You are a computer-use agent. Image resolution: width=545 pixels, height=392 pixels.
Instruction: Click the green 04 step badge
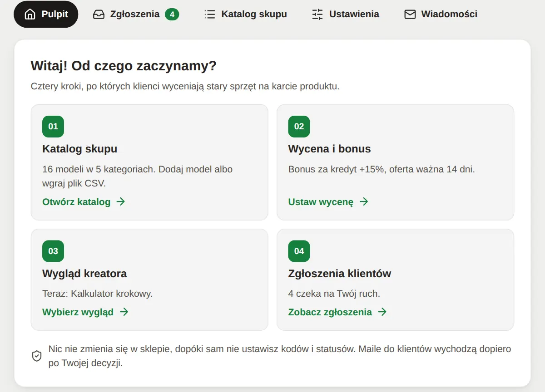299,251
